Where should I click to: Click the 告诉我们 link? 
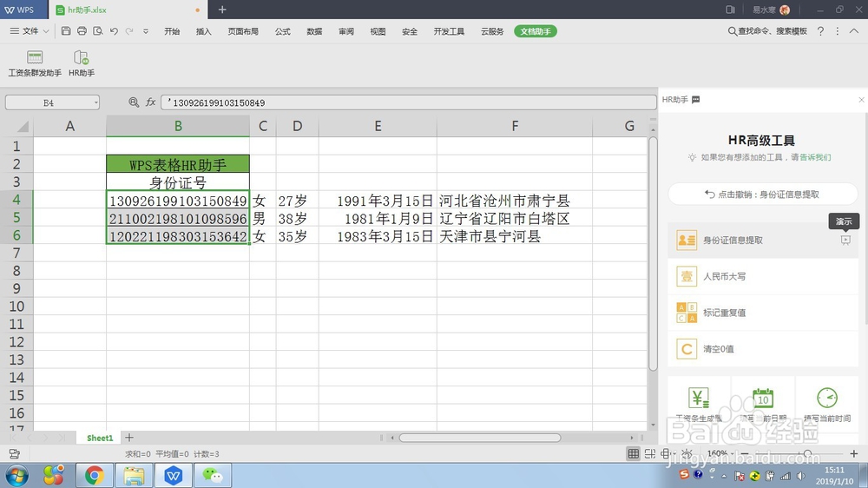tap(815, 157)
